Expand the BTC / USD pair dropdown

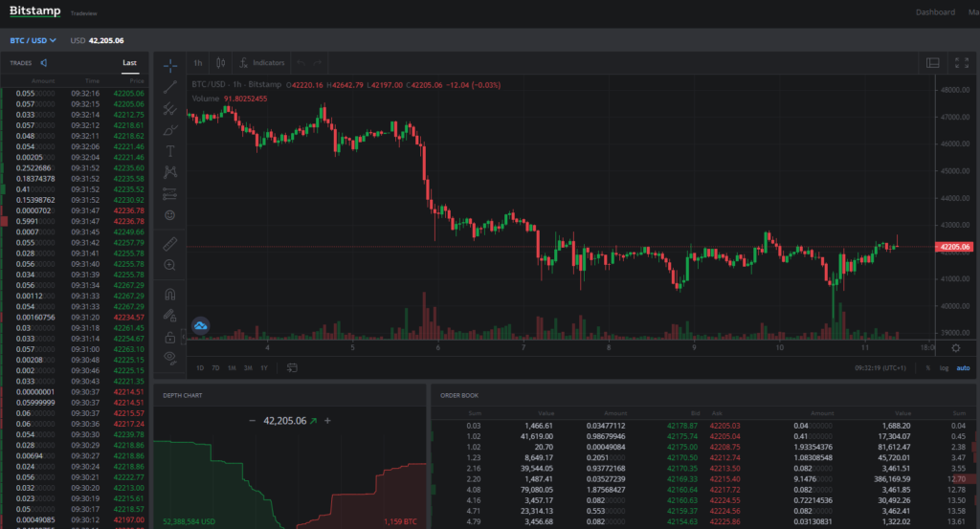click(33, 40)
